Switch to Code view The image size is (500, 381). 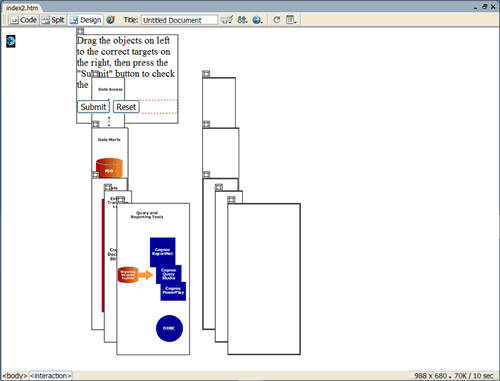tap(23, 20)
